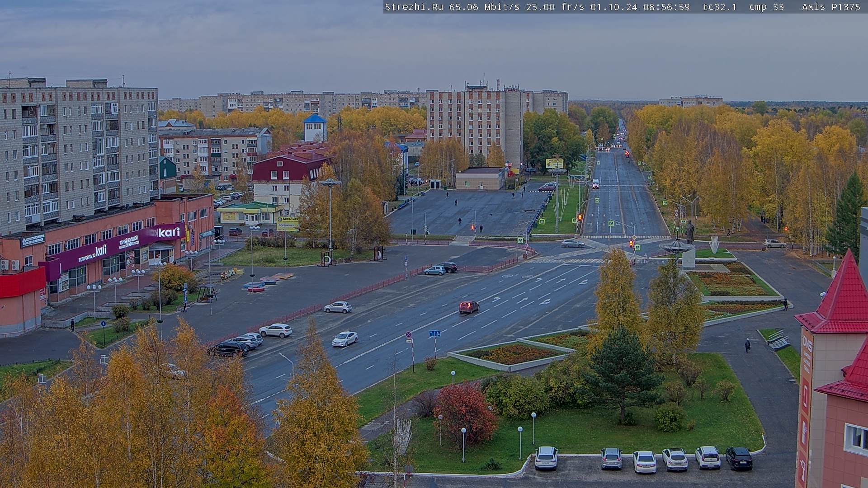
Task: Click the "cmp 33" compression value
Action: (x=767, y=7)
